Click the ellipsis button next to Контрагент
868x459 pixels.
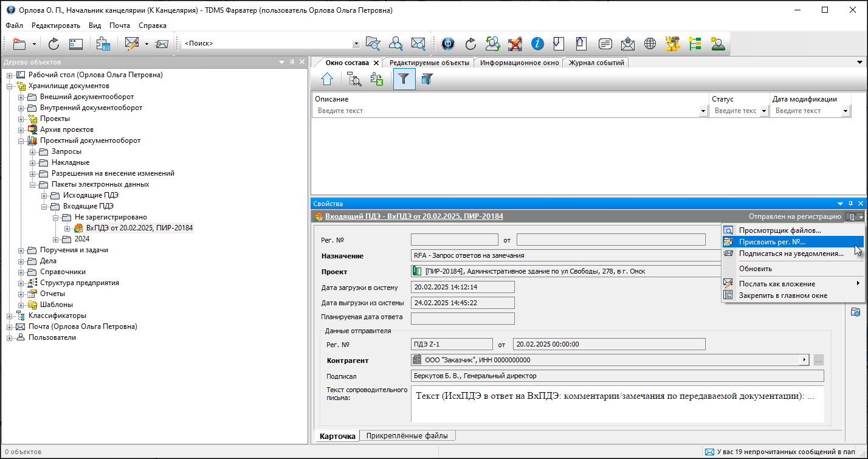(x=819, y=360)
